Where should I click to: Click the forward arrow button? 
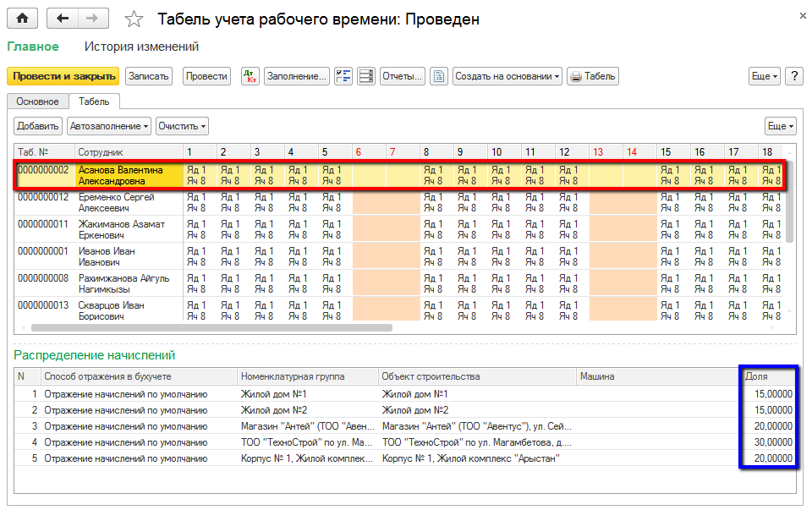[94, 18]
